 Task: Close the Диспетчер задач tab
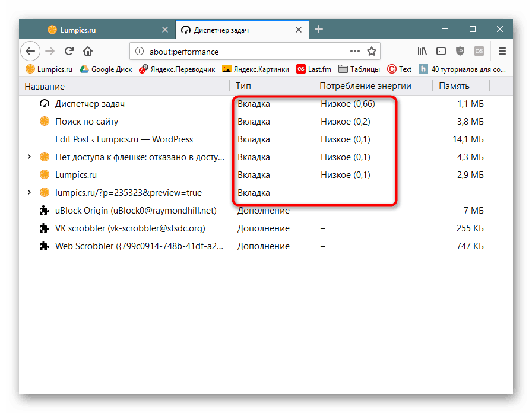click(299, 30)
